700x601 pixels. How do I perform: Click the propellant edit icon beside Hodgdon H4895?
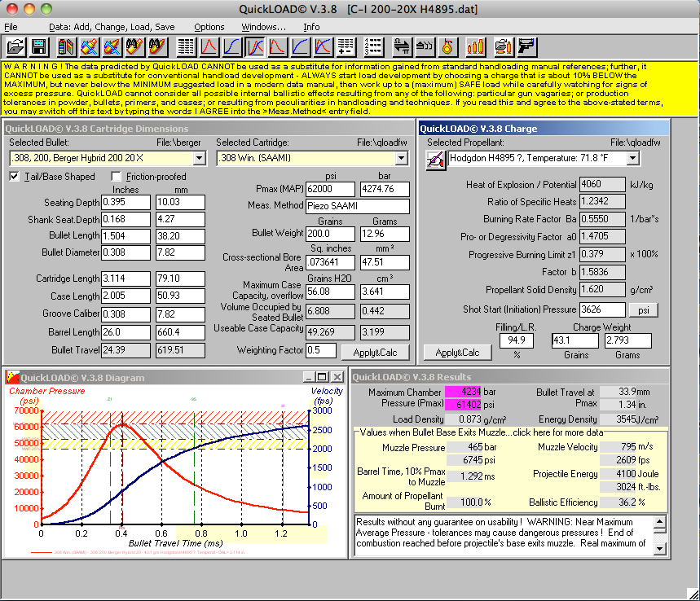pos(436,160)
